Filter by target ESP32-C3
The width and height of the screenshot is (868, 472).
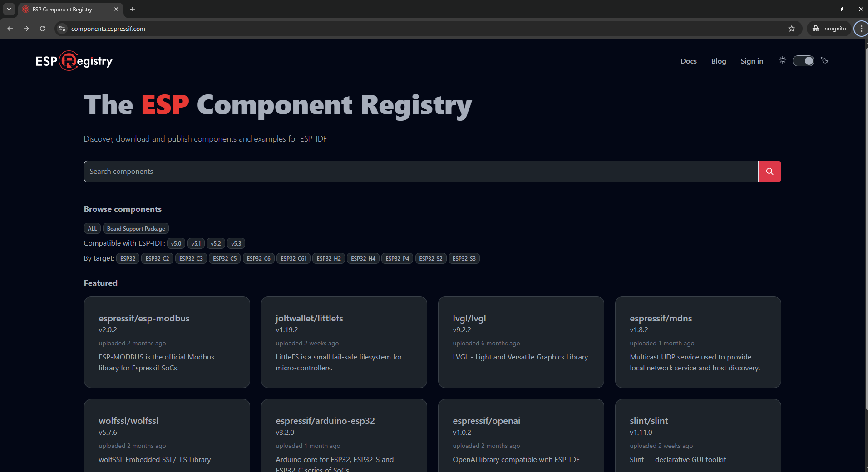coord(191,259)
